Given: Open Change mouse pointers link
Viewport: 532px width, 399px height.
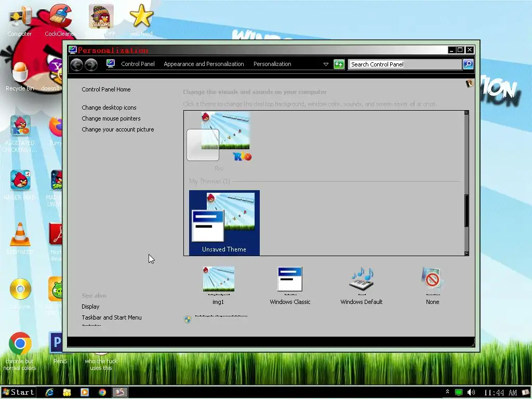Looking at the screenshot, I should coord(111,118).
